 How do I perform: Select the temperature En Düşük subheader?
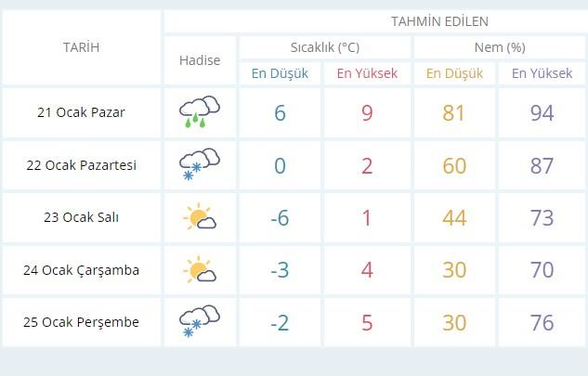point(280,73)
